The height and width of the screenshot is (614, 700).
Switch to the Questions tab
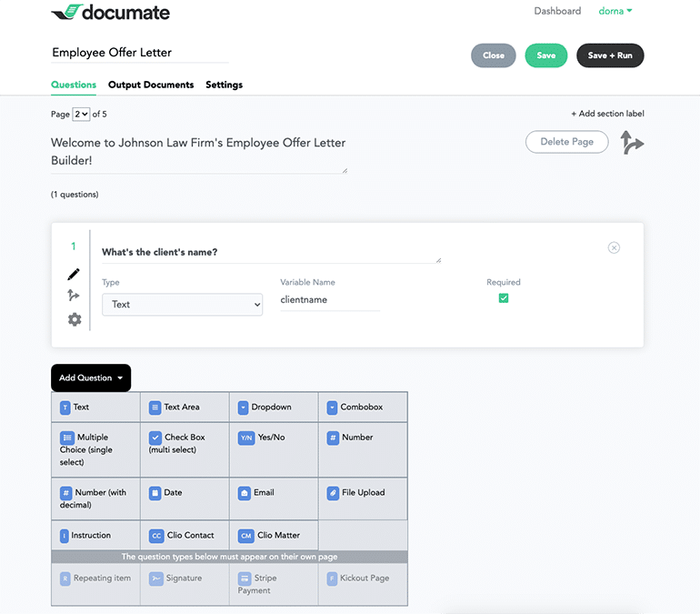pos(74,85)
